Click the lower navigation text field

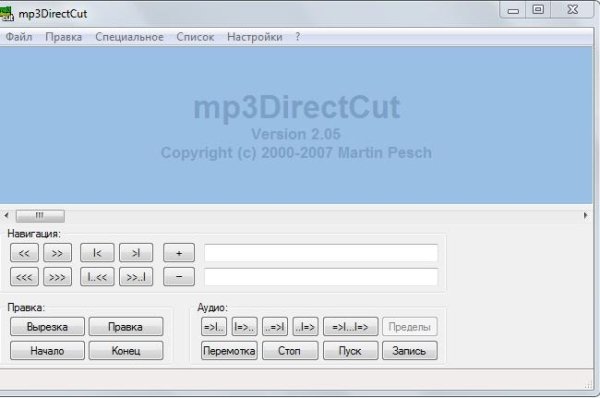pos(321,277)
